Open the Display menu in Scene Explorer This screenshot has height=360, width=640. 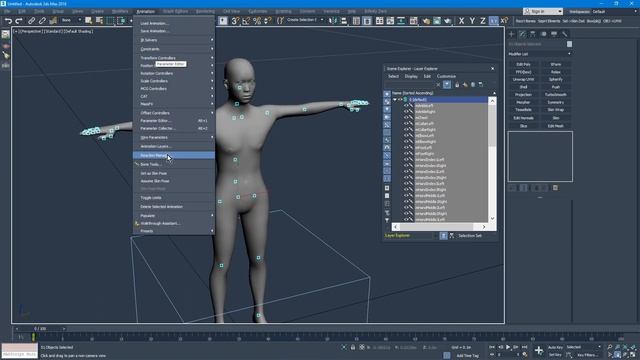(411, 76)
